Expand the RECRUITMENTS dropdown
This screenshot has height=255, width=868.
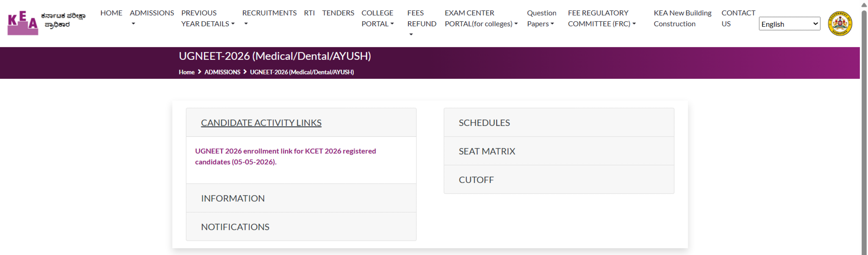pyautogui.click(x=269, y=18)
